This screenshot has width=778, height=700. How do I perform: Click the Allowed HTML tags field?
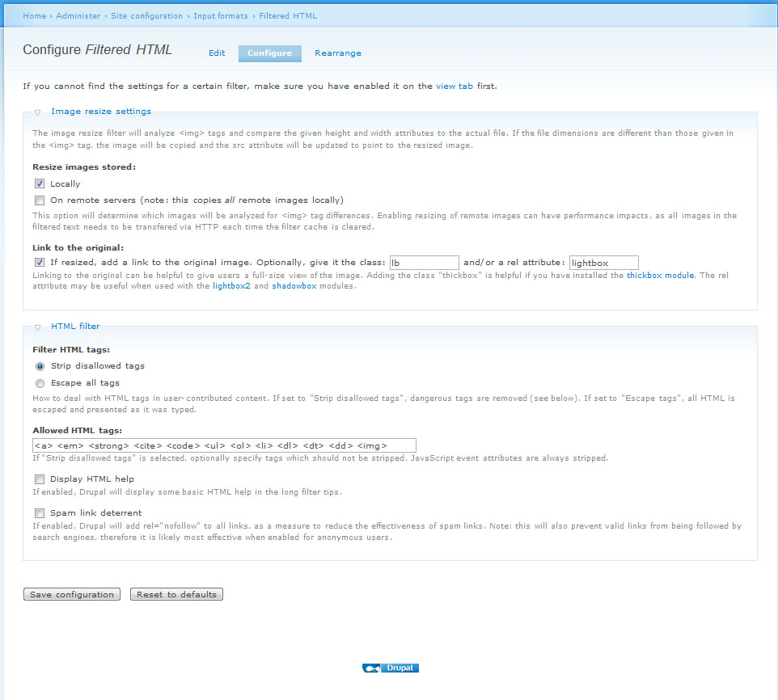[224, 445]
